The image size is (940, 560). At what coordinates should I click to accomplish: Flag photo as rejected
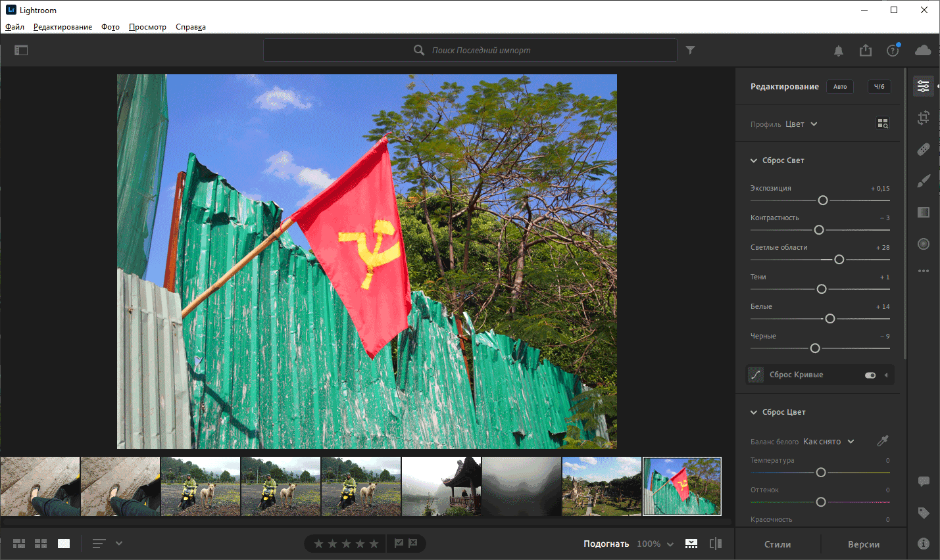(413, 544)
